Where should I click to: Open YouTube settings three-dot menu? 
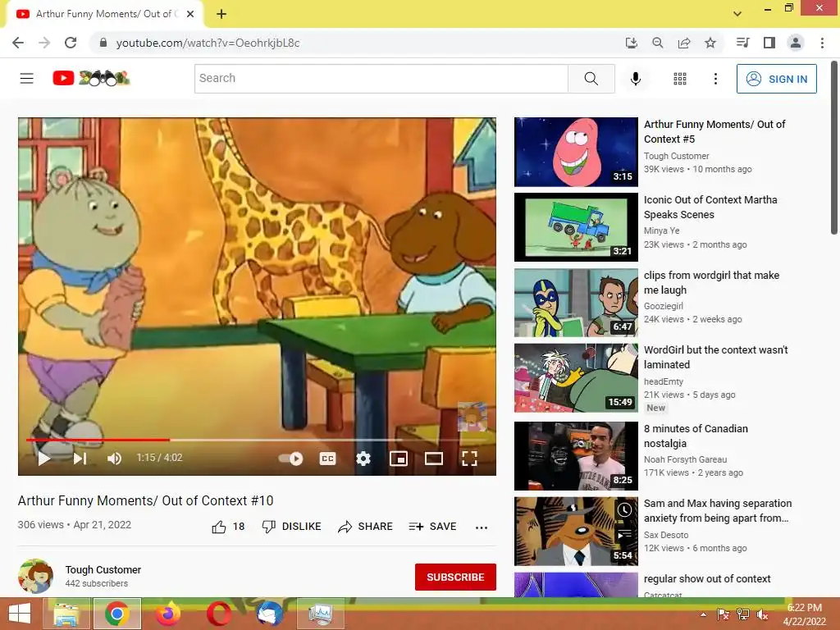point(715,79)
